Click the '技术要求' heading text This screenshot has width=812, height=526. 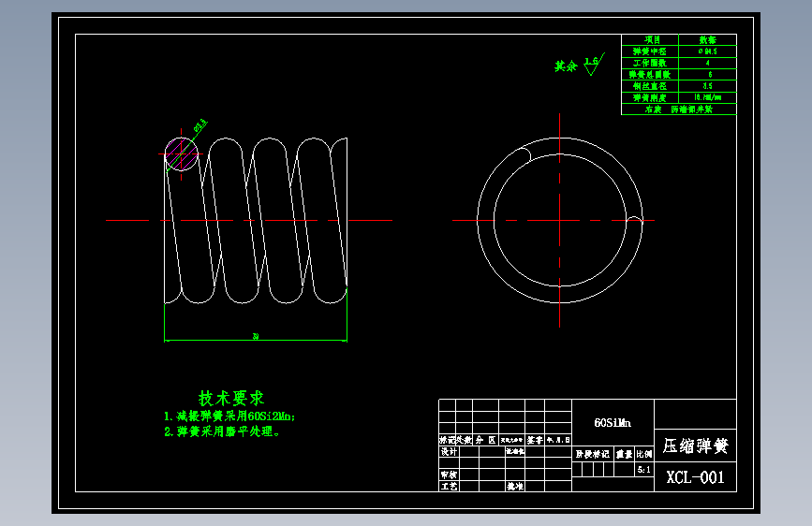231,398
